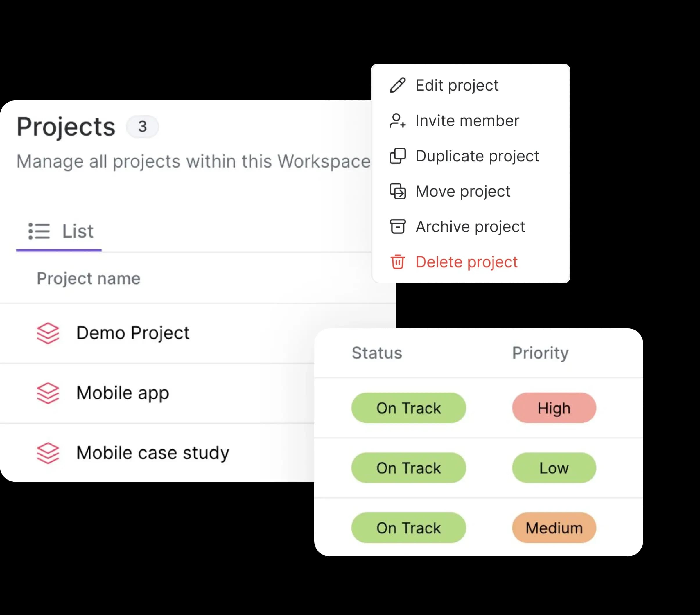Viewport: 700px width, 615px height.
Task: Click the Move project arrow icon
Action: coord(398,191)
